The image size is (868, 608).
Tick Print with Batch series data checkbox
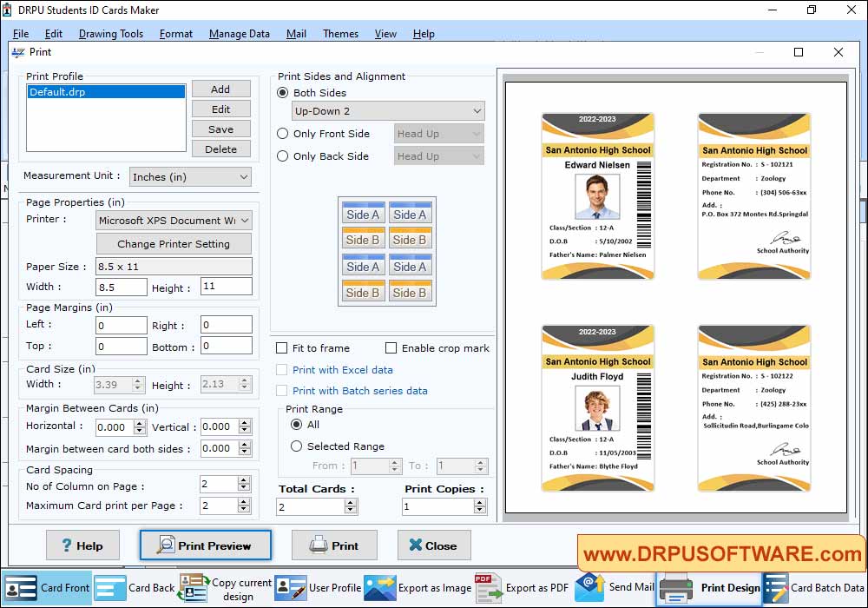282,390
